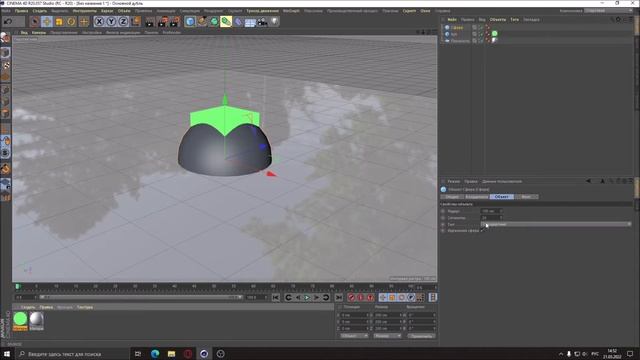Open the Размер size mode dropdown
The image size is (640, 360).
coord(388,336)
